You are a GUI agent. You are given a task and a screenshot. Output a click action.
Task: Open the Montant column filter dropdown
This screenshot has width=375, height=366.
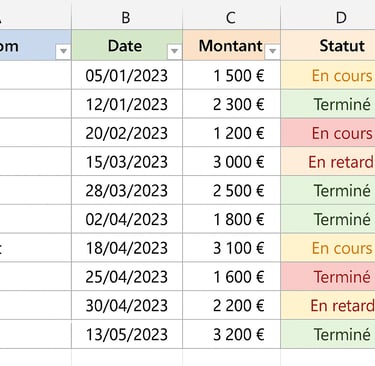click(272, 51)
